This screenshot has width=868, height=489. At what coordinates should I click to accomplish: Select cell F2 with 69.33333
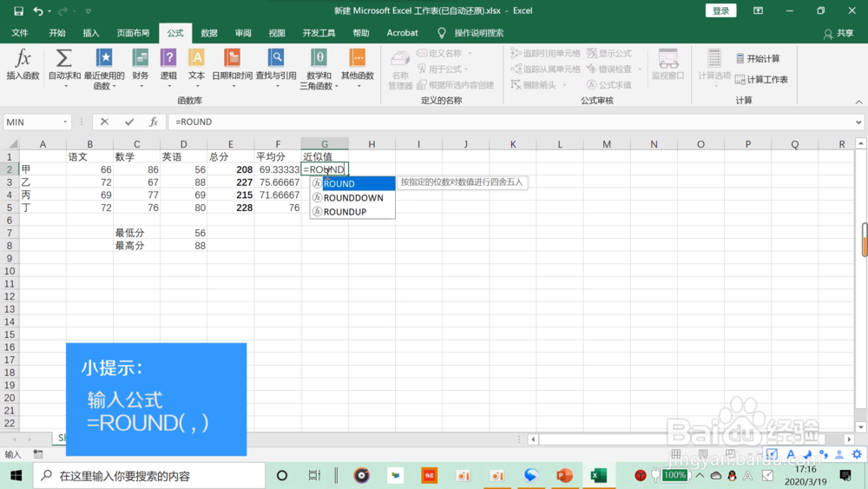pos(278,169)
